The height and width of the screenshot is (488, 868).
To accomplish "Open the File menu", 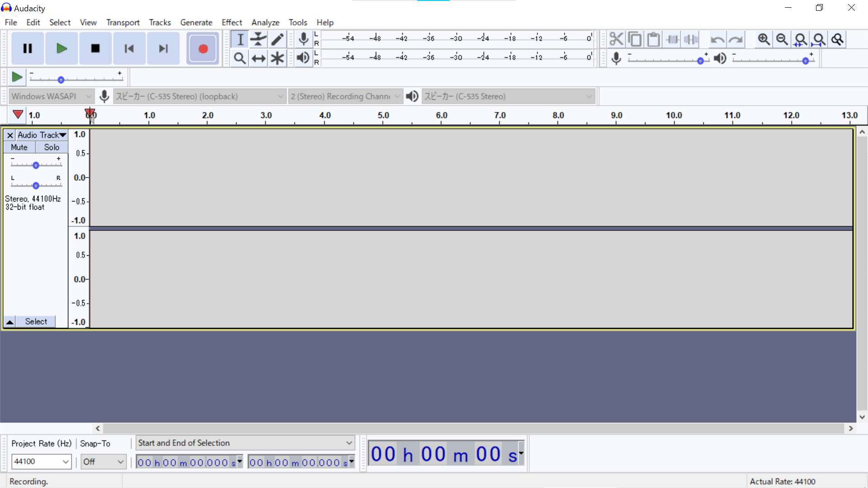I will coord(11,22).
